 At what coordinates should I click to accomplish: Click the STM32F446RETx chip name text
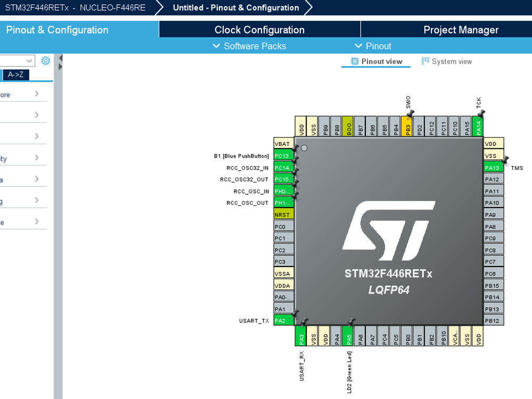388,273
